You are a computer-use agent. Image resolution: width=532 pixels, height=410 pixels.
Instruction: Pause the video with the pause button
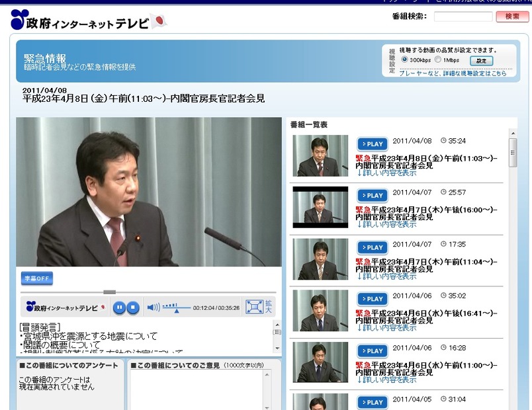(x=119, y=307)
